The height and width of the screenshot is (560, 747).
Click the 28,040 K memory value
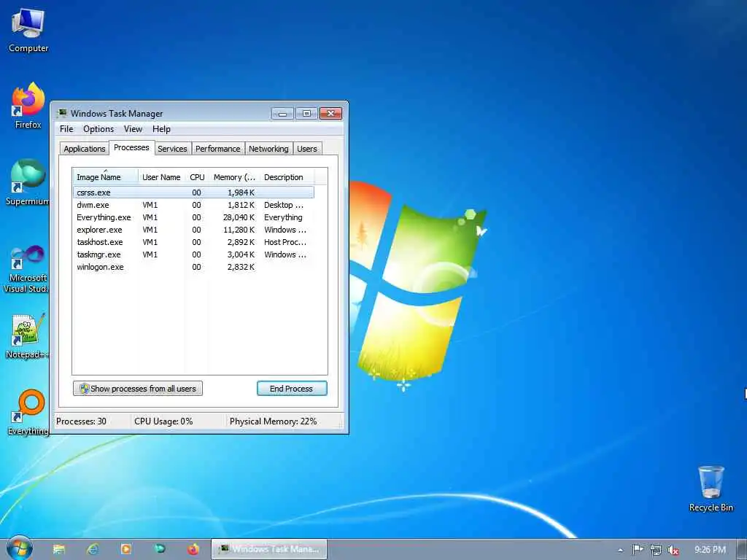(x=239, y=217)
